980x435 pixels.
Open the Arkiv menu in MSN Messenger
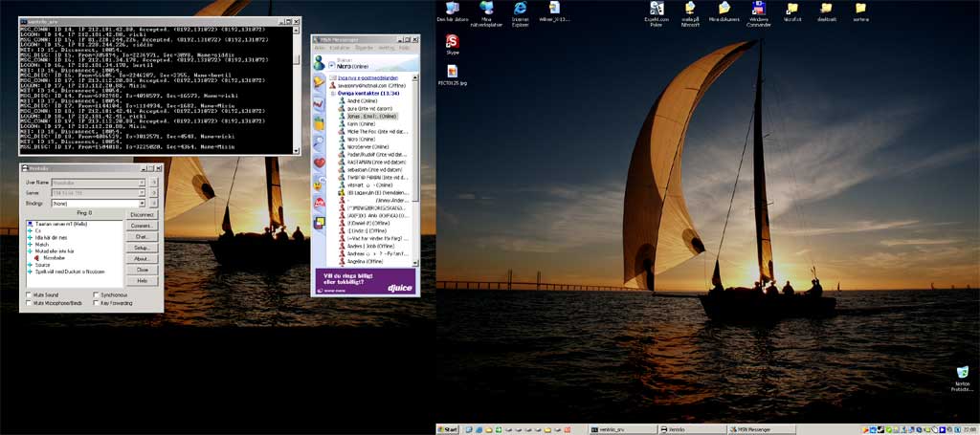pos(320,48)
